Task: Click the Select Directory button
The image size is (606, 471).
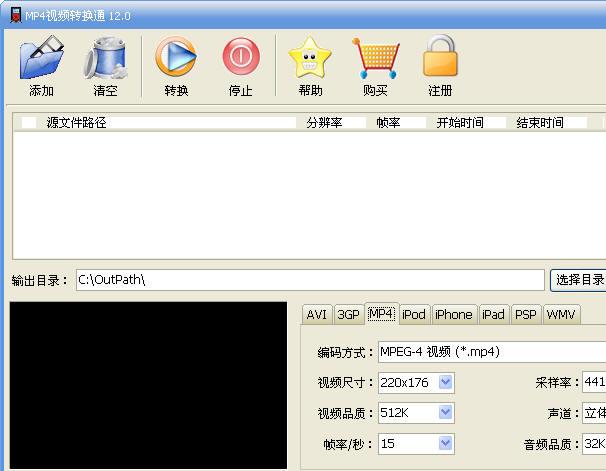Action: click(x=579, y=280)
